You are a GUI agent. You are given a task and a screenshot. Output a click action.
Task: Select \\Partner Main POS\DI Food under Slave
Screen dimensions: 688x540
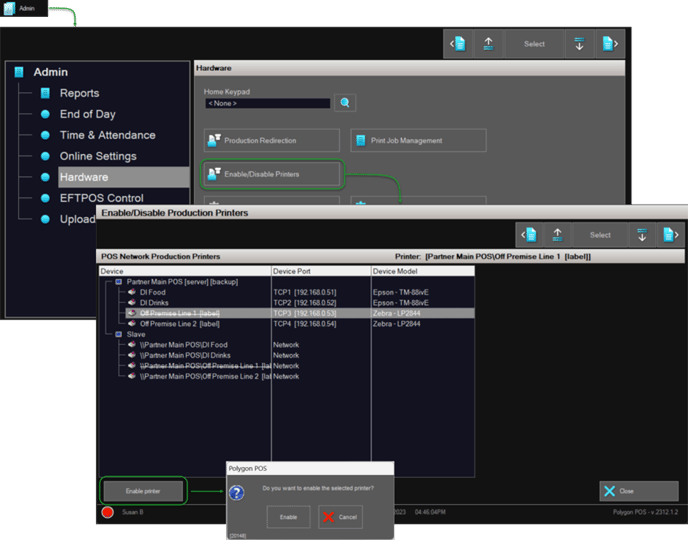pyautogui.click(x=183, y=345)
